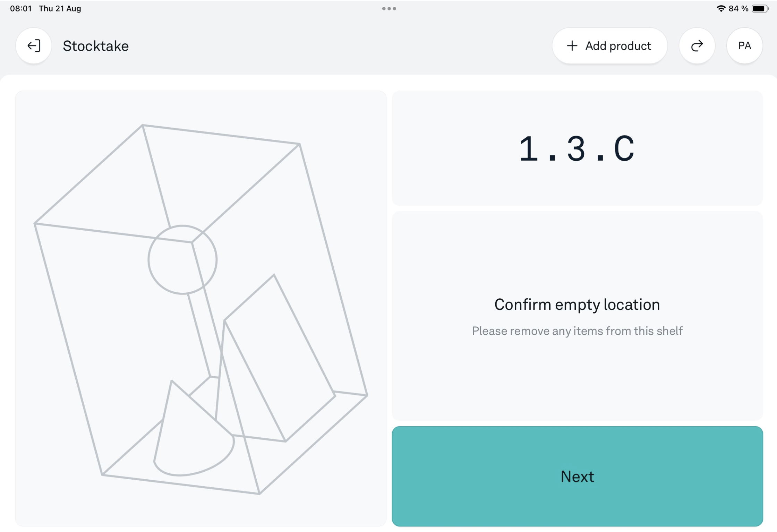The image size is (777, 532).
Task: Click the 'Please remove any items' message
Action: [x=577, y=331]
